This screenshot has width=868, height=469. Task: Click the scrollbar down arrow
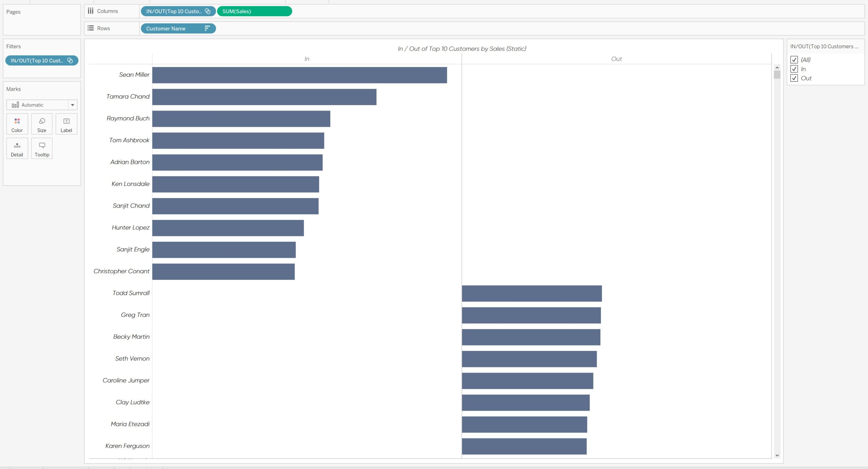[x=777, y=455]
